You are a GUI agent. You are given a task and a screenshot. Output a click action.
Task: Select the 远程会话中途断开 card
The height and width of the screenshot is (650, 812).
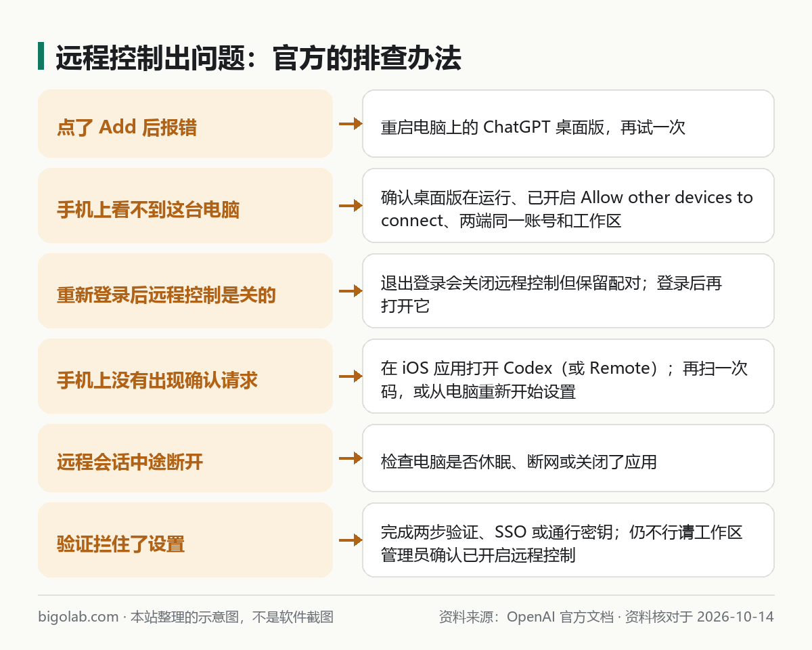point(185,458)
